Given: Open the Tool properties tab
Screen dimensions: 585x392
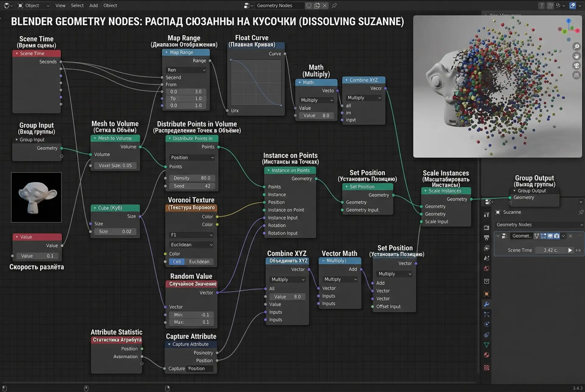Looking at the screenshot, I should pyautogui.click(x=487, y=215).
